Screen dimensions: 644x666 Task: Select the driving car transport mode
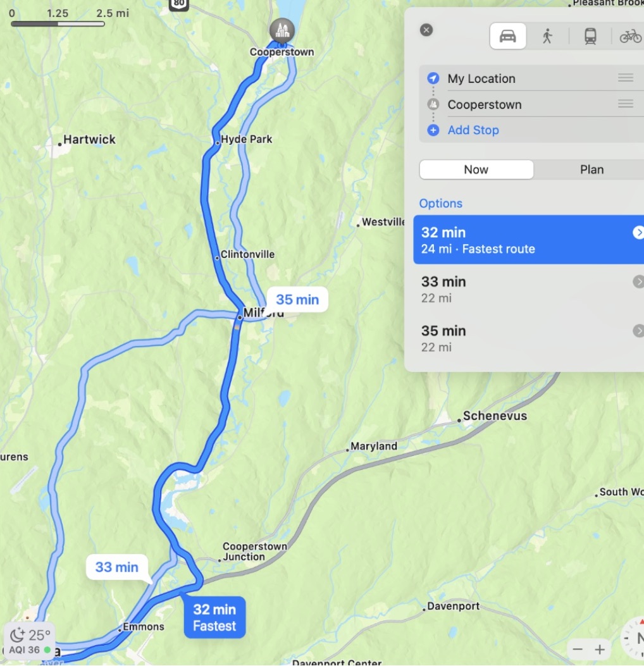coord(507,36)
